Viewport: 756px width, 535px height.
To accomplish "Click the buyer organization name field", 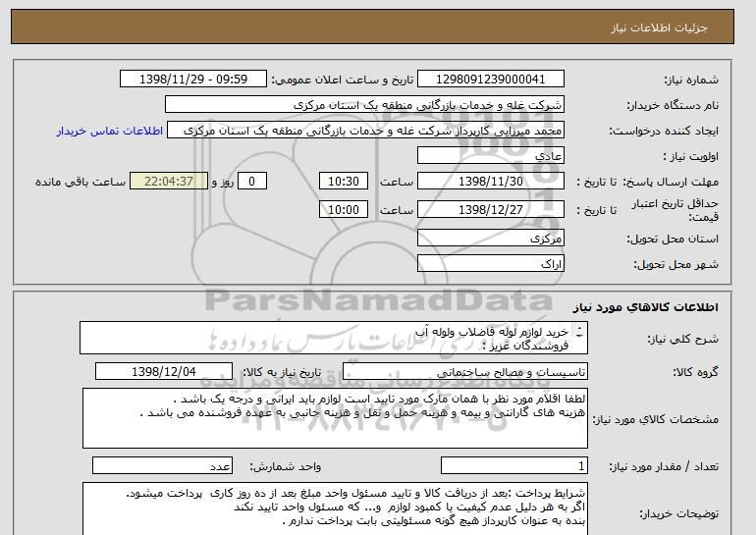I will [x=364, y=105].
